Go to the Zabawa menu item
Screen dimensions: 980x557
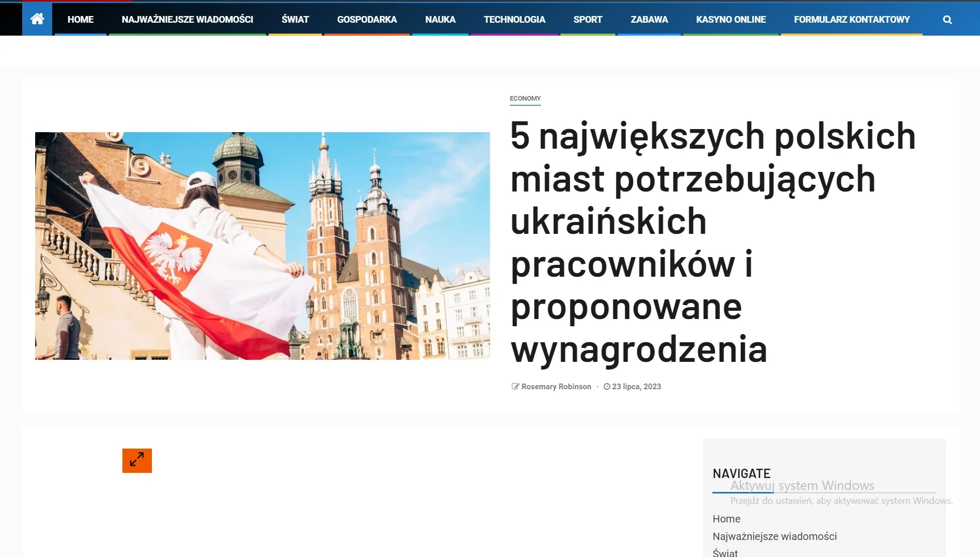(x=649, y=20)
